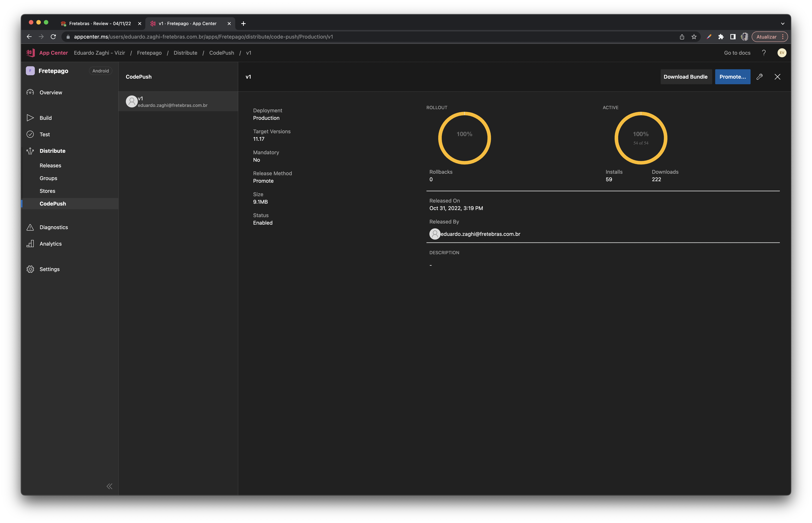This screenshot has width=812, height=523.
Task: Open Chrome tab search dropdown arrow
Action: coord(782,23)
